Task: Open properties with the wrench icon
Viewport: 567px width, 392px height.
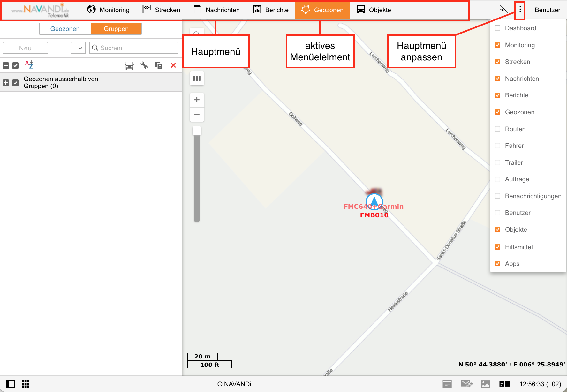Action: pos(144,65)
